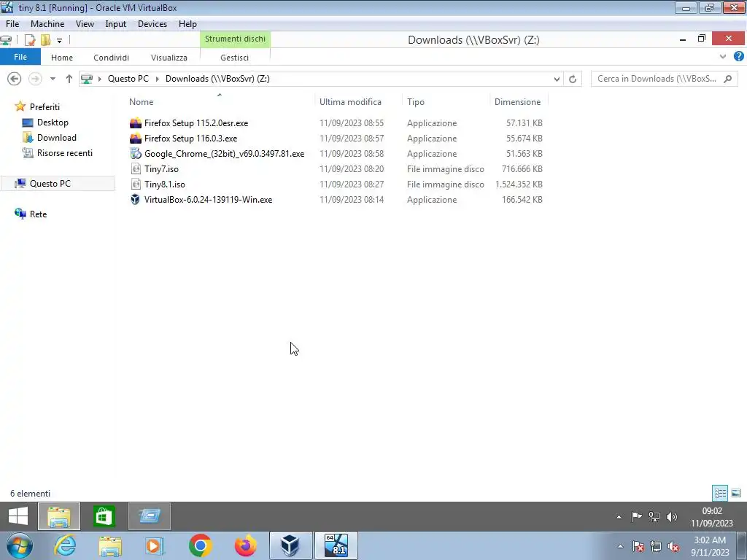This screenshot has width=747, height=560.
Task: Select the Tiny8.1.iso file
Action: (x=164, y=184)
